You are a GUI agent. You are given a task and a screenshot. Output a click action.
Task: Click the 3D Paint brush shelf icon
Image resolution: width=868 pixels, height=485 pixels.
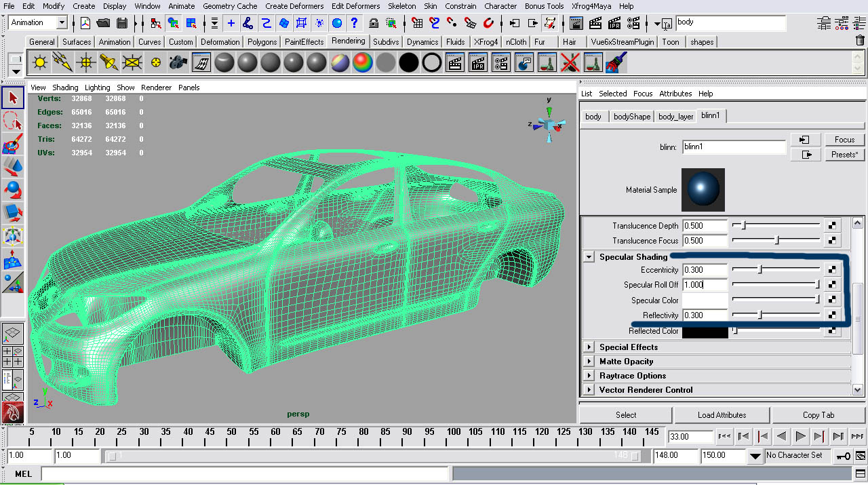(616, 63)
